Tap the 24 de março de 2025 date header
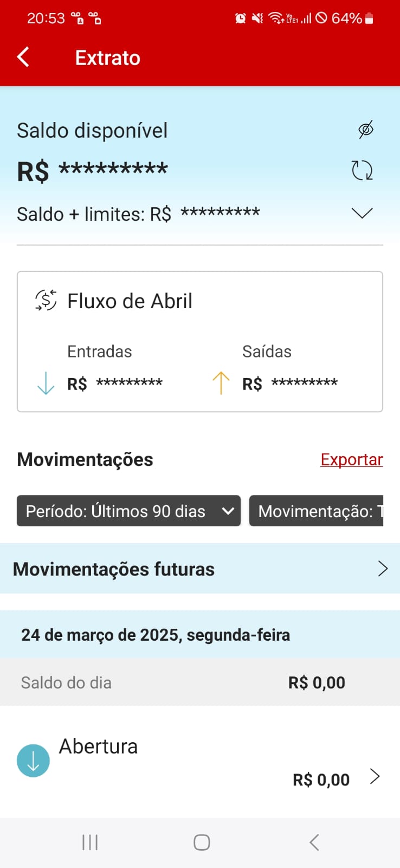The width and height of the screenshot is (400, 868). pos(156,635)
